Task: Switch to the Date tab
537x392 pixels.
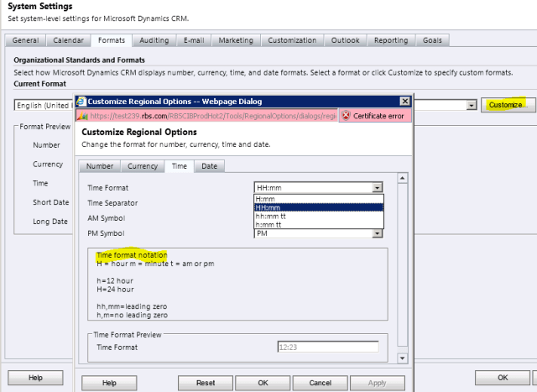Action: click(209, 166)
